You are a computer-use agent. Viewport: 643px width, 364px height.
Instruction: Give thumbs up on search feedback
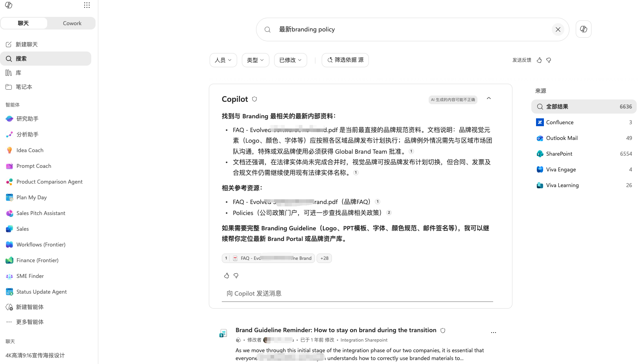click(x=539, y=60)
